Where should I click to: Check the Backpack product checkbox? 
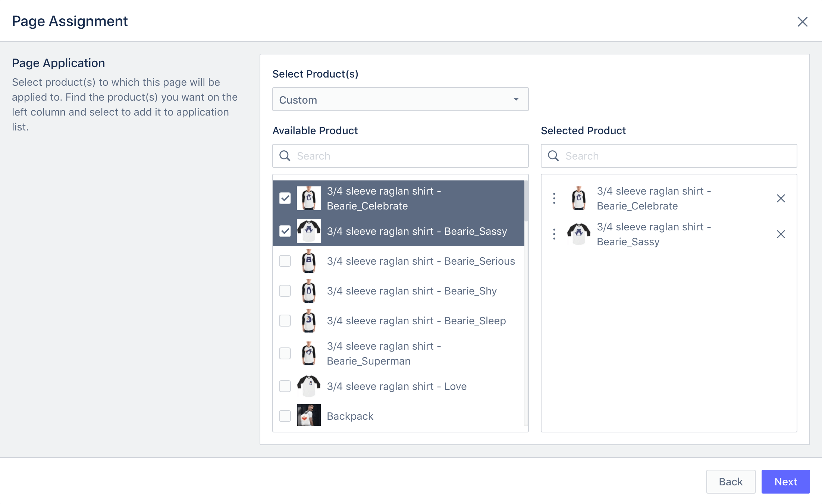(x=285, y=416)
